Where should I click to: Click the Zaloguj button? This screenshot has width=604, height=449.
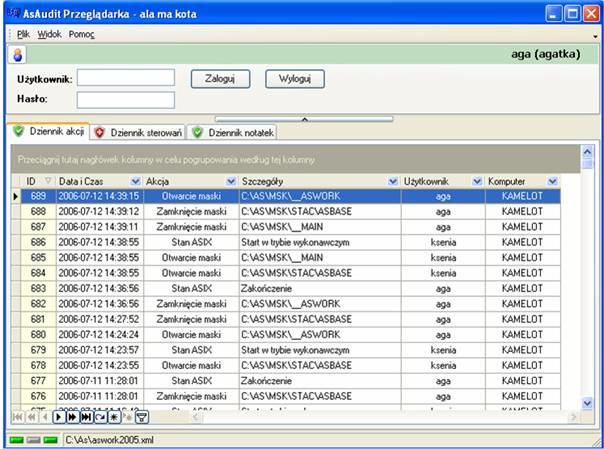pyautogui.click(x=220, y=79)
